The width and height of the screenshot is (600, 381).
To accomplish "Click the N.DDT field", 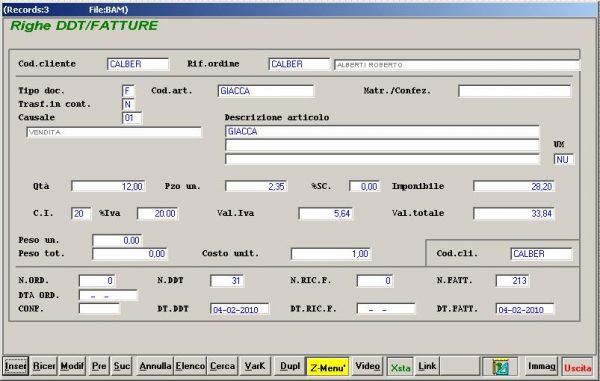I will pos(227,280).
